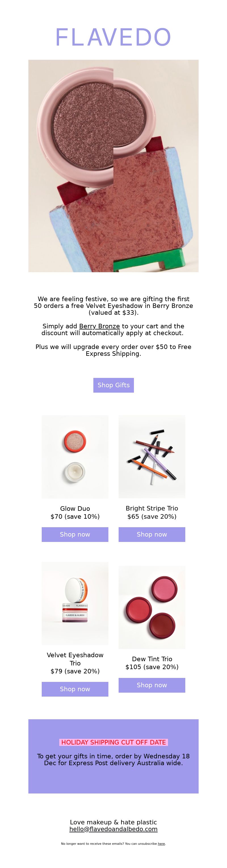Viewport: 227px width, 868px height.
Task: Email hello@flavedoandalbedo.com link
Action: [113, 829]
